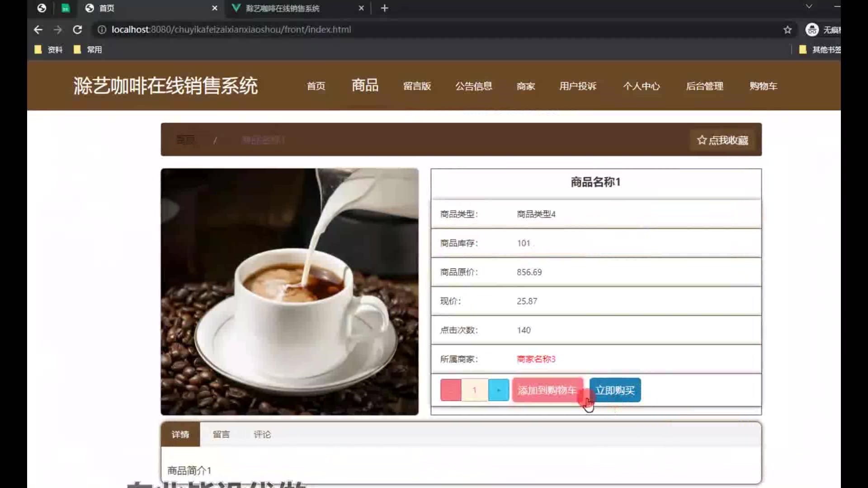This screenshot has height=488, width=868.
Task: Click the 滁艺咖啡在线销售系统 site title
Action: [x=165, y=86]
